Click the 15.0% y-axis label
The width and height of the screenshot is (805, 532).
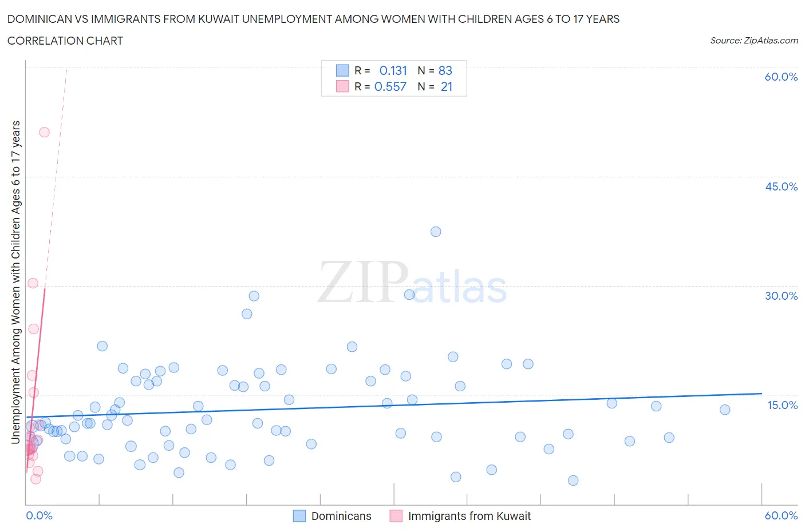(x=782, y=405)
